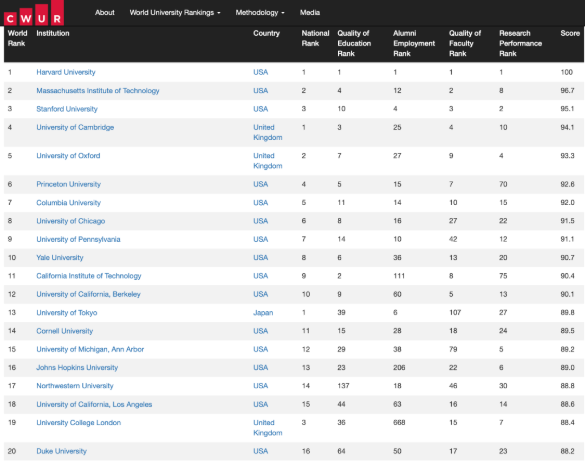Open Harvard University link

pyautogui.click(x=66, y=72)
